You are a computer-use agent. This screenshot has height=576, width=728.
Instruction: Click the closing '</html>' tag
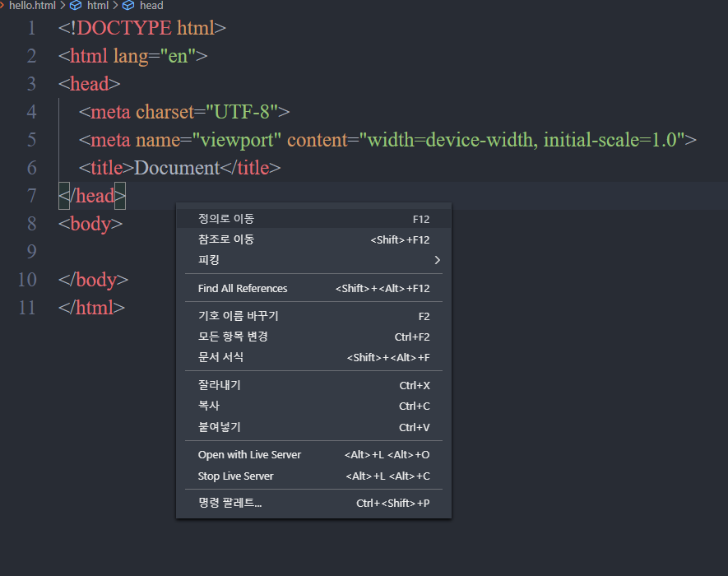(91, 308)
